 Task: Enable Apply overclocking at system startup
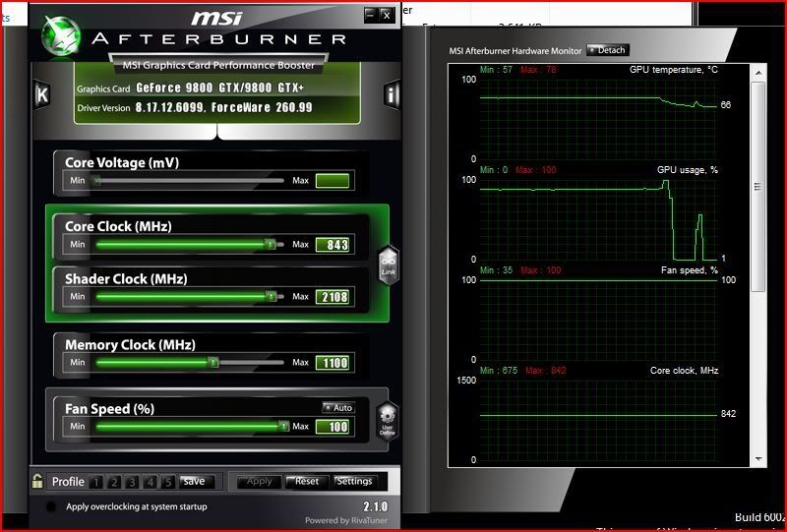[x=51, y=506]
